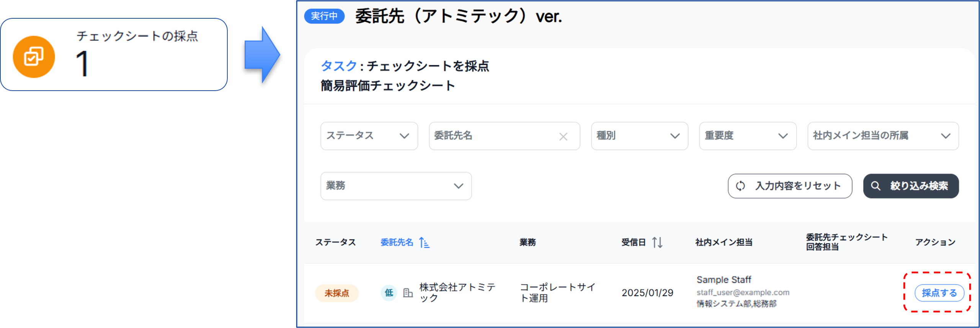
Task: Click Sample Staff name
Action: coord(724,280)
